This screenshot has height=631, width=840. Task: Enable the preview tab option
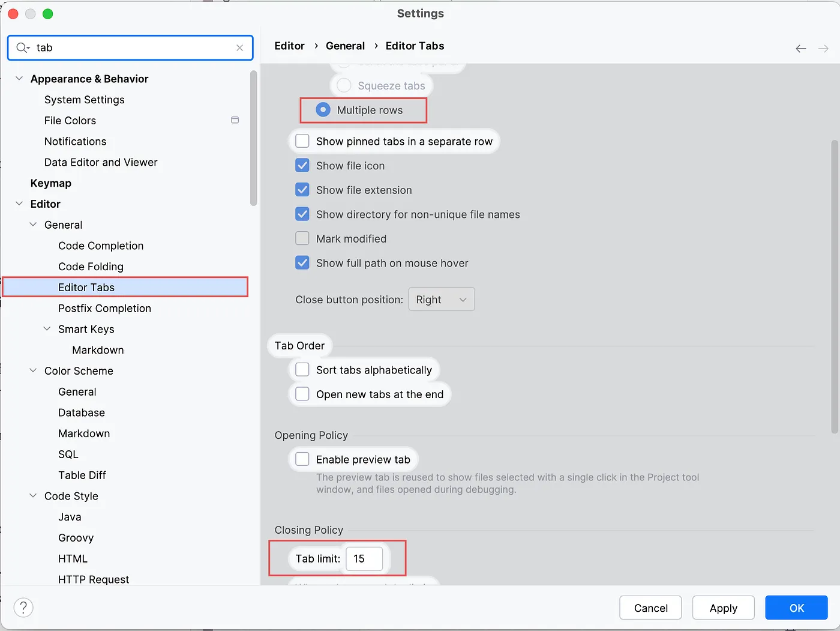(x=302, y=459)
